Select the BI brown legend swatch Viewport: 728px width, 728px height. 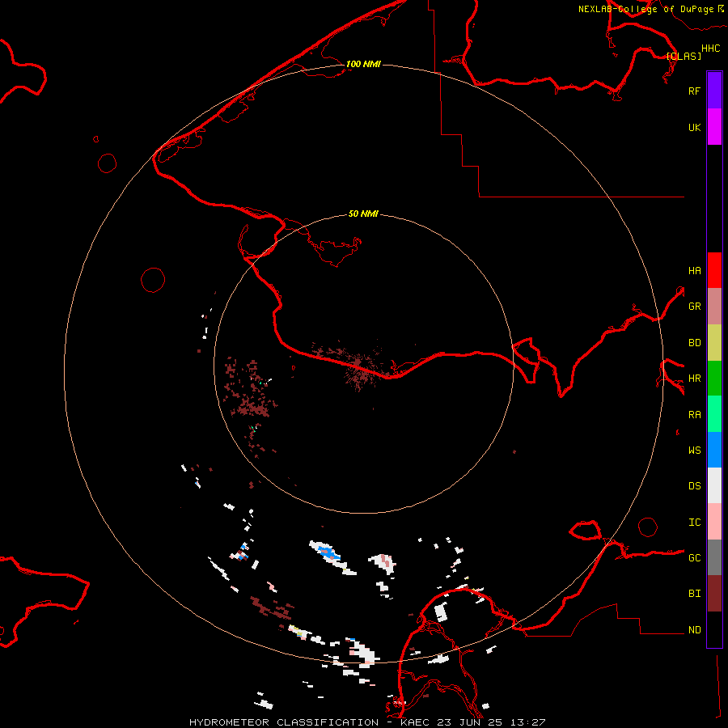point(714,594)
